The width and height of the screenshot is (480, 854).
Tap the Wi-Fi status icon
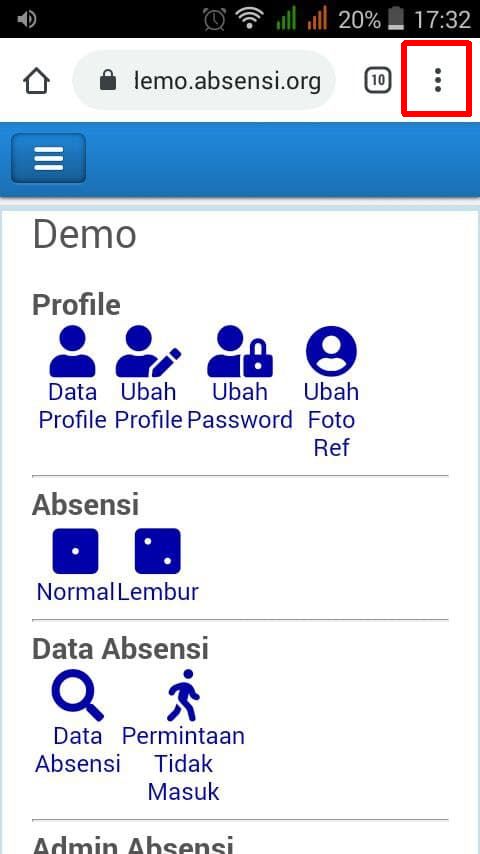249,20
